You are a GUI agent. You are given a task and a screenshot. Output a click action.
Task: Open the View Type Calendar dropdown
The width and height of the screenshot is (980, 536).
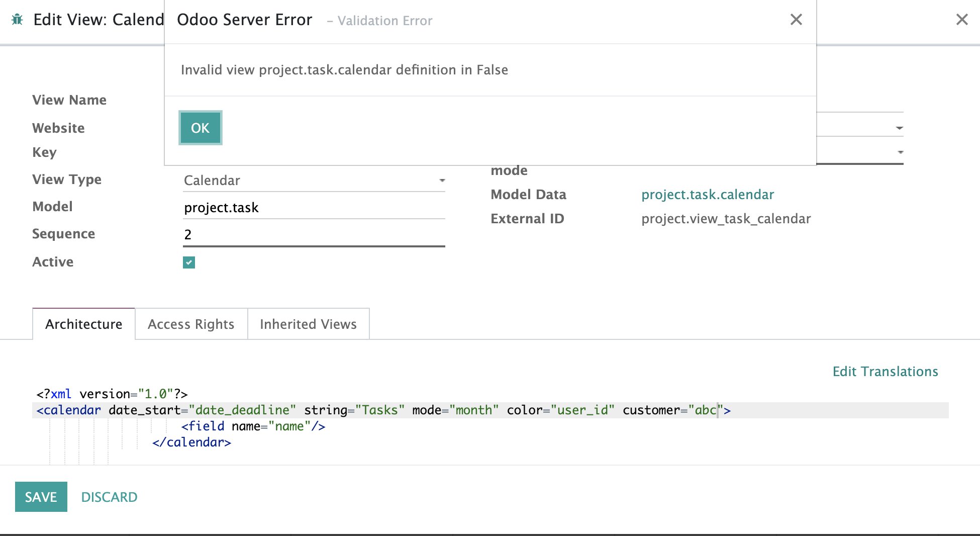pos(314,181)
